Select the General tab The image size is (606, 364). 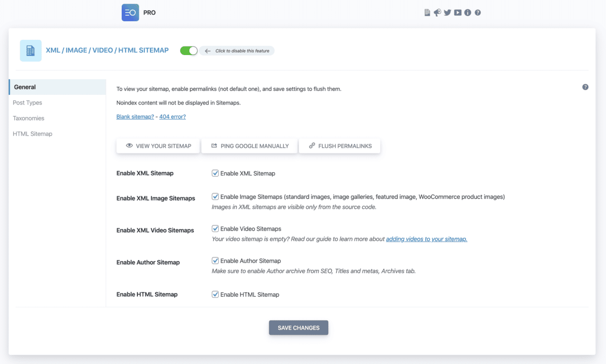[x=58, y=87]
